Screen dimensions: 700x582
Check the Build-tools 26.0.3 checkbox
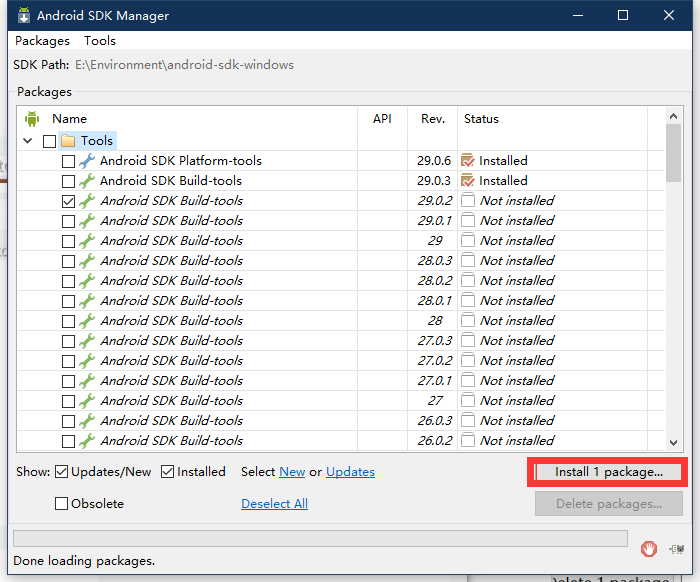[x=68, y=421]
